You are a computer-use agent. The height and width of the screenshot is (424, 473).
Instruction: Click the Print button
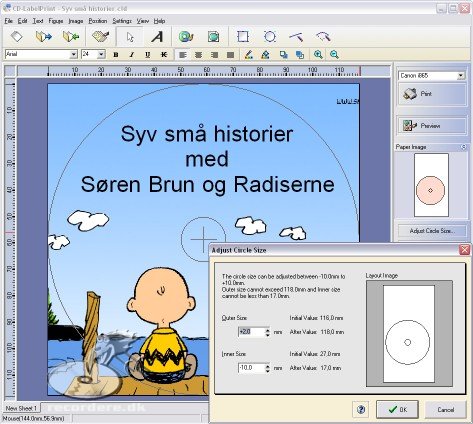(432, 94)
